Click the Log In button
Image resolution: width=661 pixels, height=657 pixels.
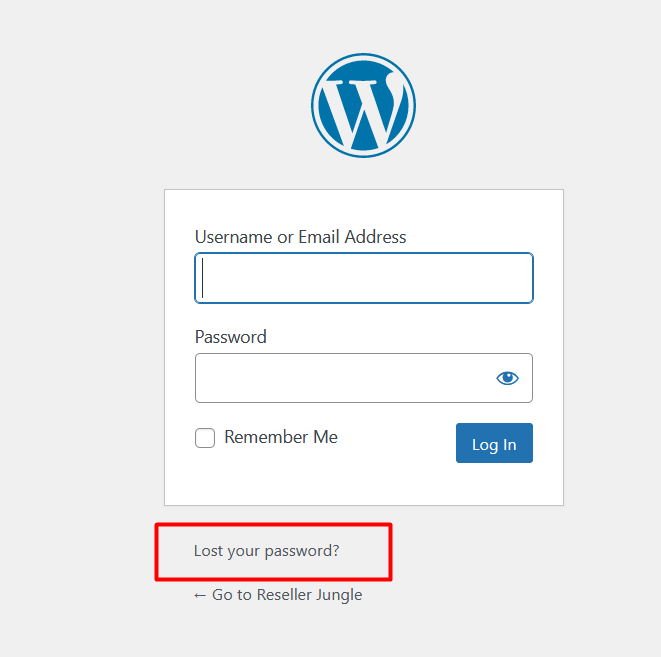(494, 443)
